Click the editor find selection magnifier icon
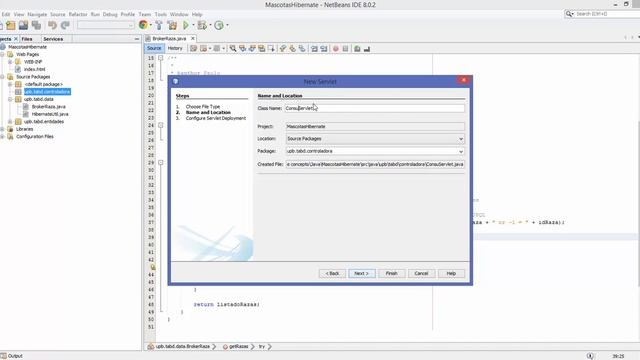Image resolution: width=640 pixels, height=360 pixels. tap(233, 49)
